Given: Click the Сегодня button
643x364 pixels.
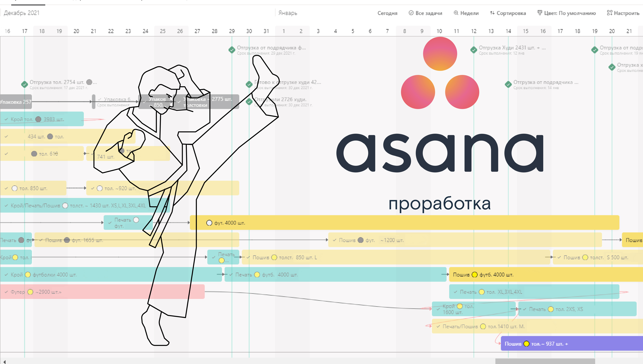Looking at the screenshot, I should point(387,13).
